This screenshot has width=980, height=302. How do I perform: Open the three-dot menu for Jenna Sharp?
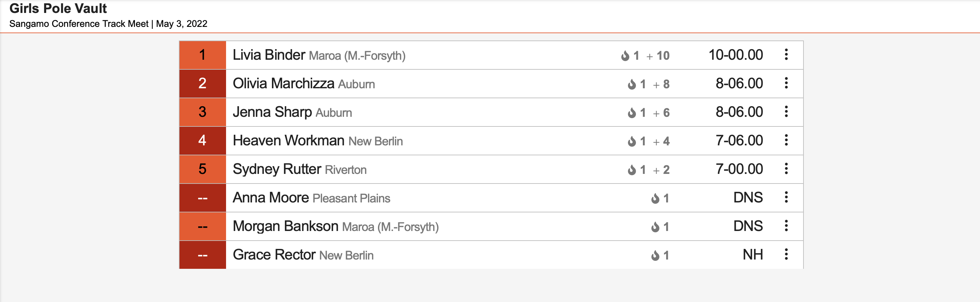(786, 112)
